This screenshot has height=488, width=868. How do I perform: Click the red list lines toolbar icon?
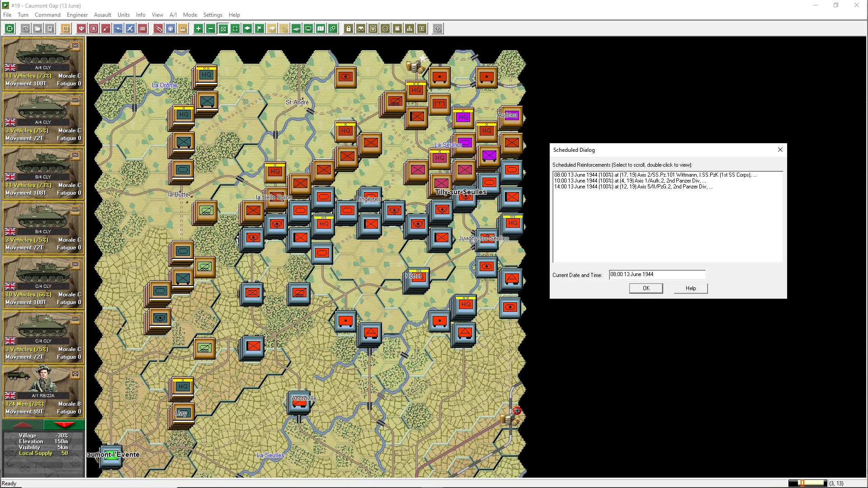142,28
